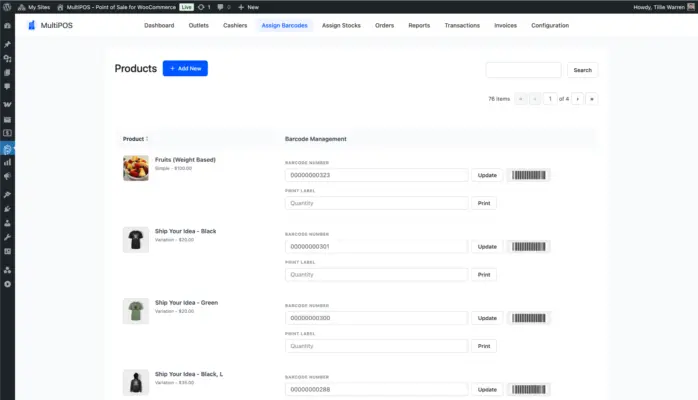
Task: Open Media library icon in sidebar
Action: click(7, 58)
